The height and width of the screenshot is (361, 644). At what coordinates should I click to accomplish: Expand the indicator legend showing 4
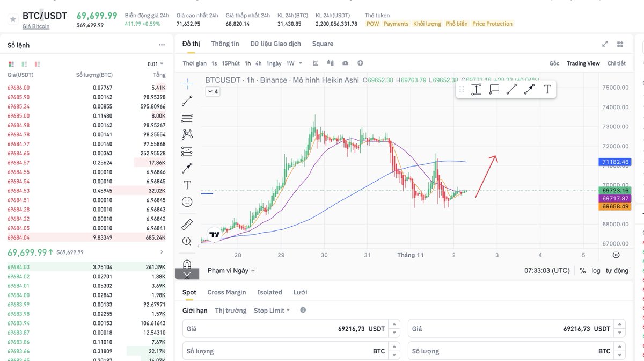pyautogui.click(x=213, y=91)
